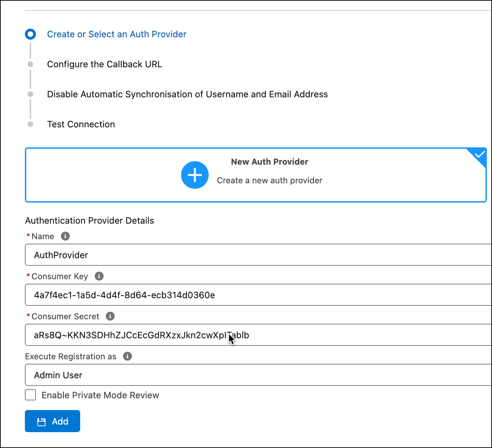Click the Execute Registration as label
The image size is (492, 448).
pos(71,357)
